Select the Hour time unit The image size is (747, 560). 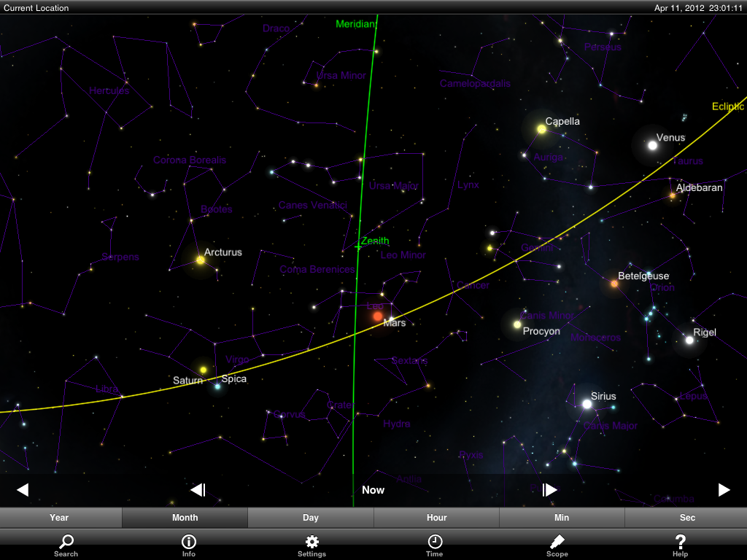436,518
